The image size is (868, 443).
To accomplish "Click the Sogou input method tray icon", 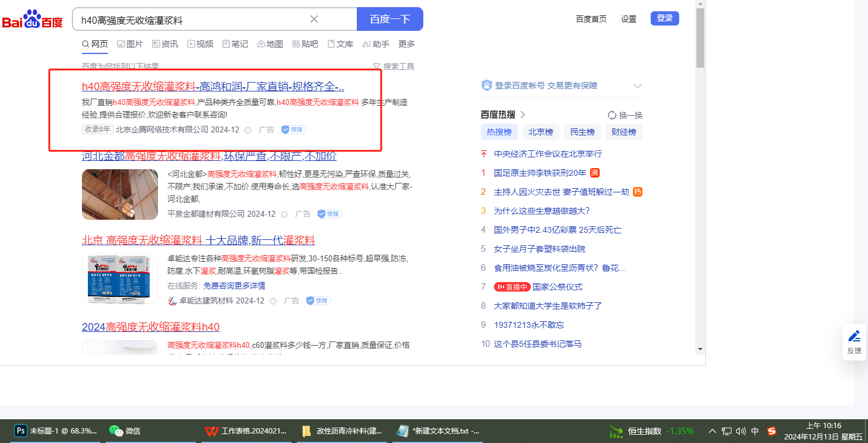I will click(772, 431).
